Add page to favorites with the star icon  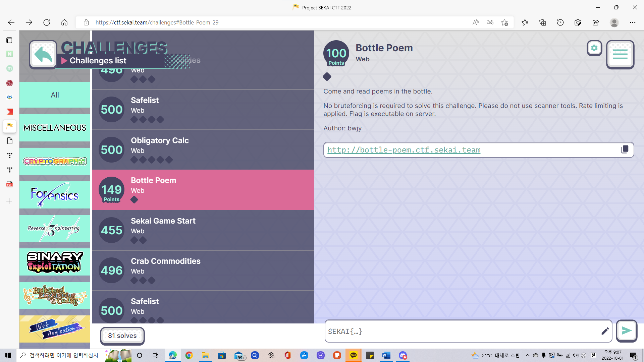[504, 22]
